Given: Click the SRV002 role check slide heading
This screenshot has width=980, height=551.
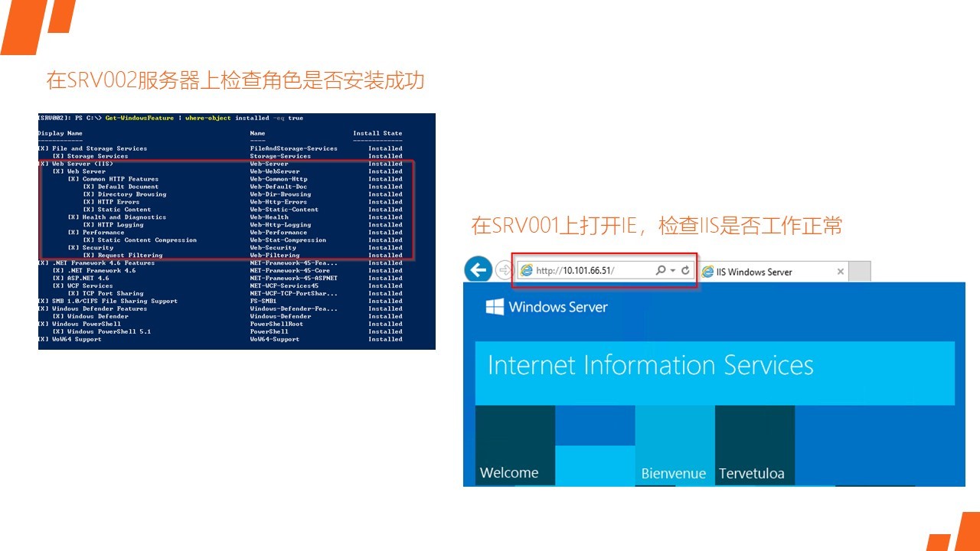Looking at the screenshot, I should coord(235,80).
